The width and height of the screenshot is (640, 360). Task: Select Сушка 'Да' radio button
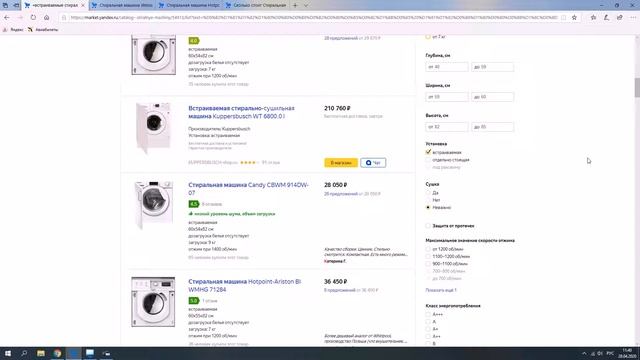click(x=428, y=193)
